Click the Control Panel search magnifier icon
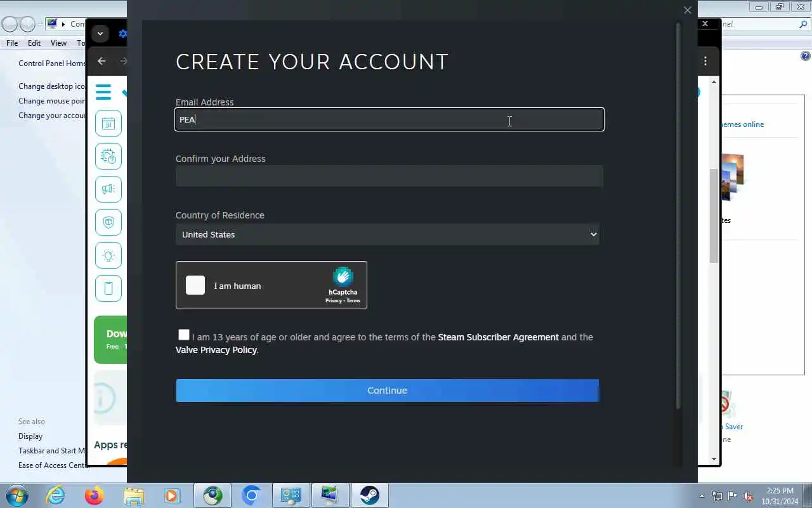812x508 pixels. (803, 24)
